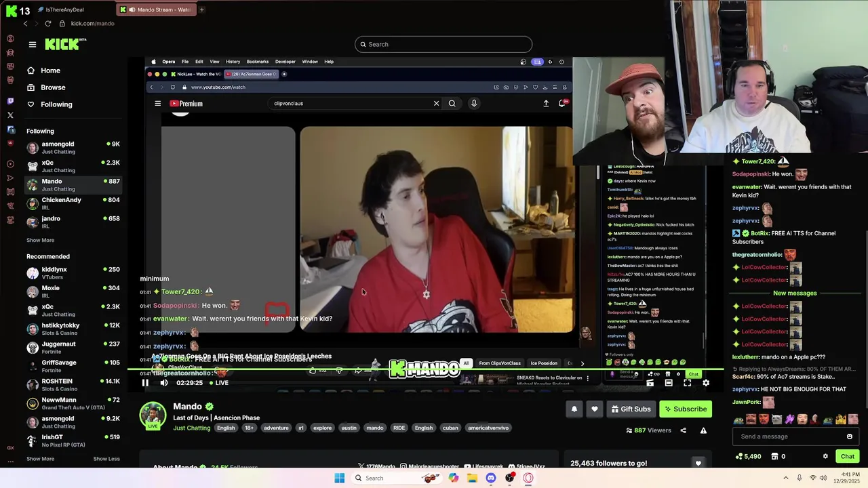This screenshot has width=868, height=488.
Task: Open IrishGT channel in Recommended
Action: tap(73, 441)
